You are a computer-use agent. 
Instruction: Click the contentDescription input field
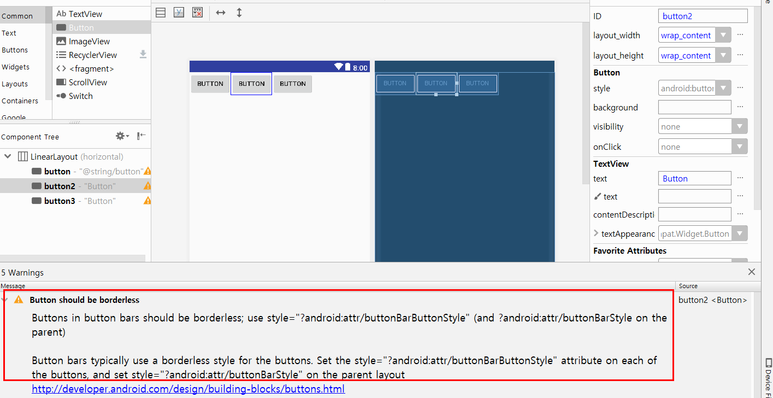(x=695, y=214)
